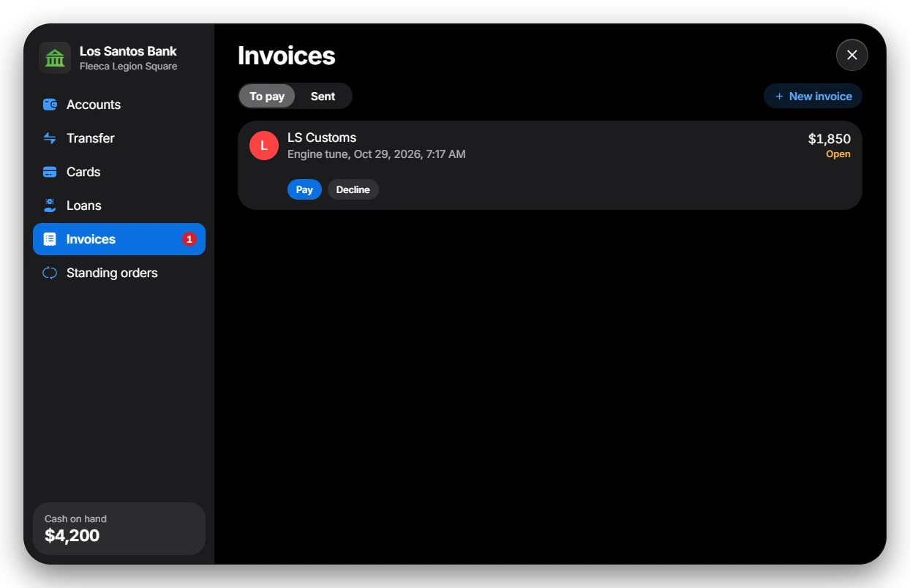Switch to the Sent tab
This screenshot has height=588, width=910.
coord(323,96)
